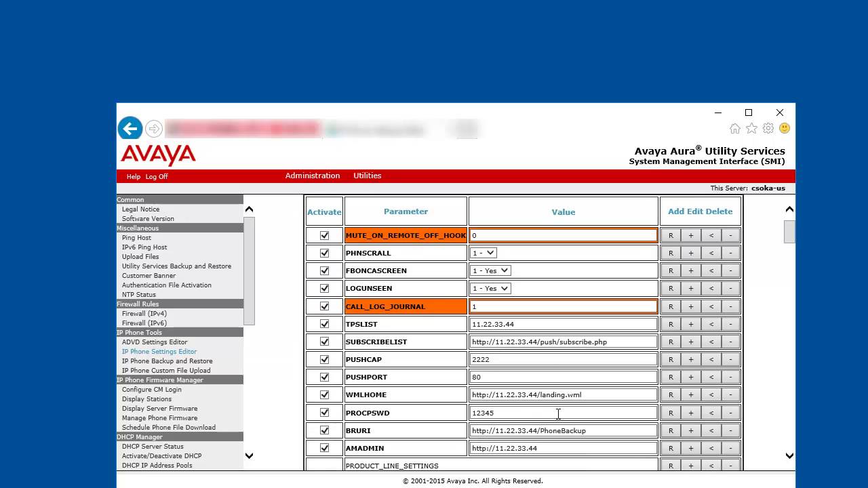Click the favorites star icon
The height and width of the screenshot is (488, 868).
tap(751, 128)
